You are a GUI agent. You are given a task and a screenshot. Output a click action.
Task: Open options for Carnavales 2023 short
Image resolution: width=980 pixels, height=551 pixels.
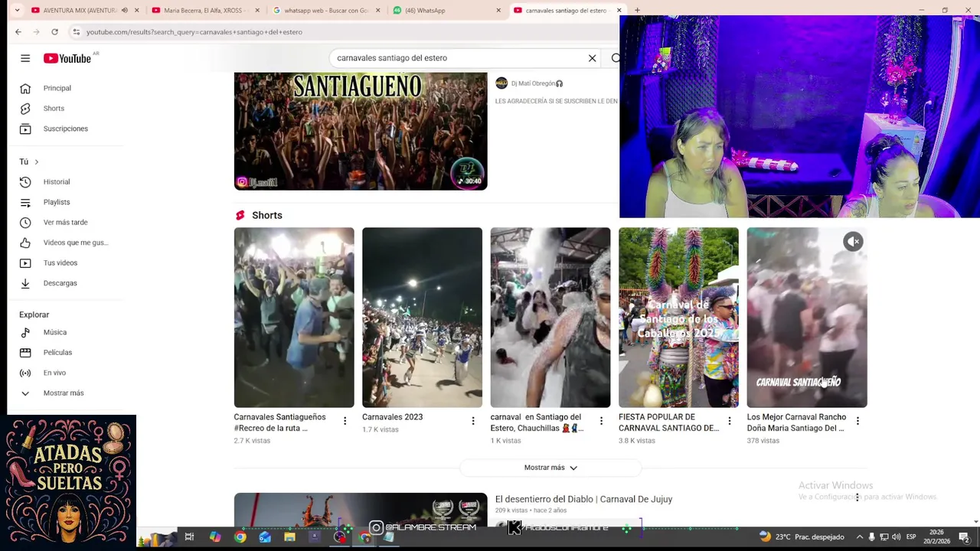tap(473, 421)
